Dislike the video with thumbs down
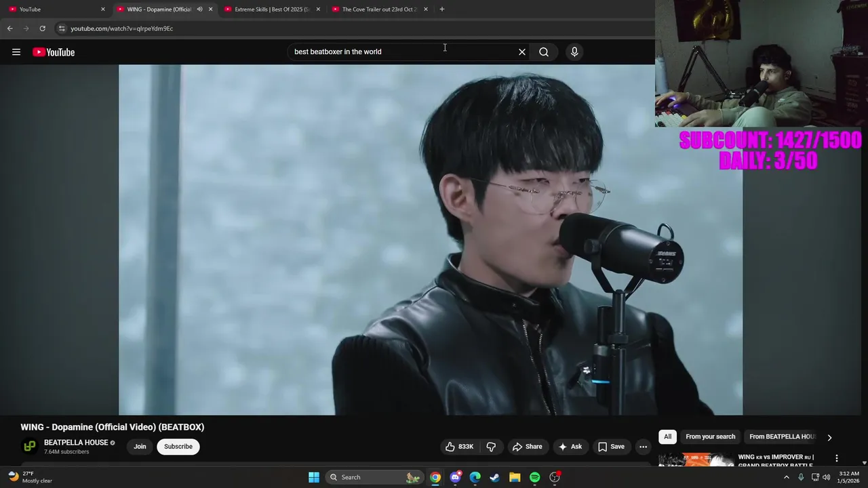The image size is (868, 488). pyautogui.click(x=491, y=447)
